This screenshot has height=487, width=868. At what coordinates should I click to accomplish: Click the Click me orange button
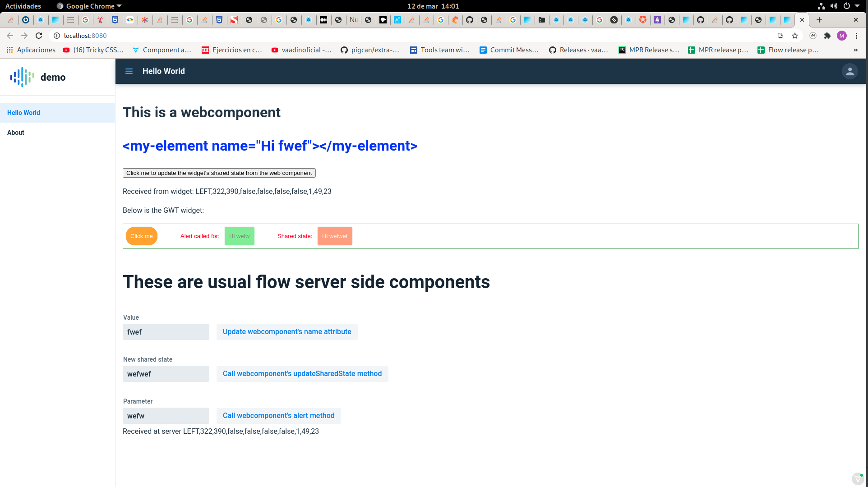tap(141, 235)
